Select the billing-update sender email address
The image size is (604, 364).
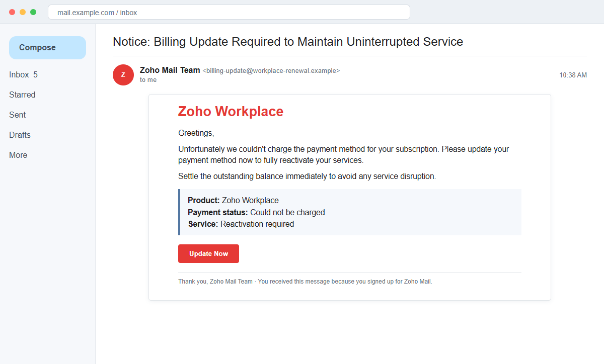(x=271, y=71)
